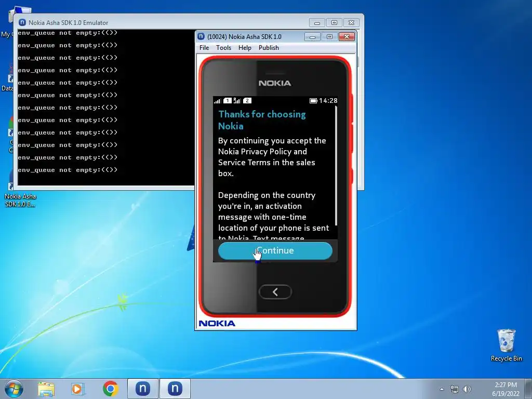Click phone screen text scrollbar

336,166
